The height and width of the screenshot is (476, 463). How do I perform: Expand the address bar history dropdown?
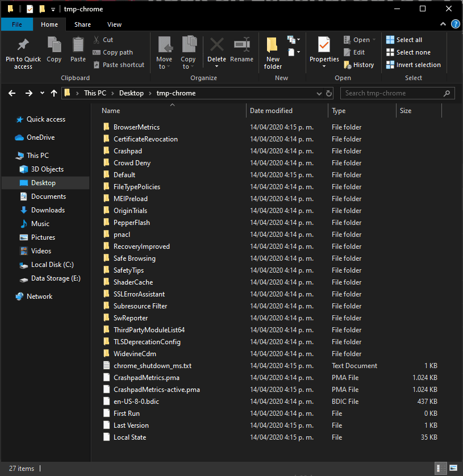(318, 93)
